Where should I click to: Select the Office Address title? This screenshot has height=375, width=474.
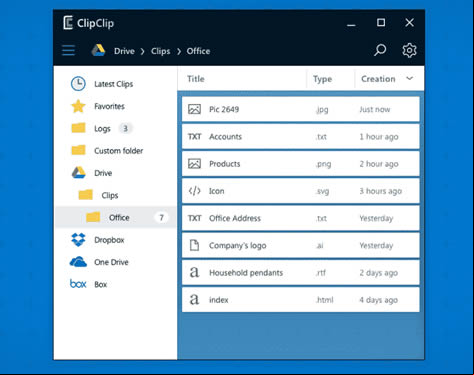pos(235,218)
